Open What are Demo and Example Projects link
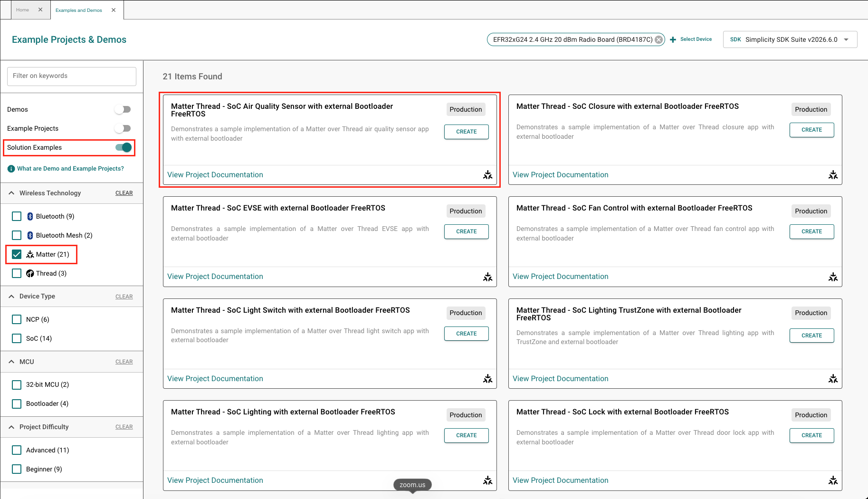The width and height of the screenshot is (868, 499). coord(70,169)
